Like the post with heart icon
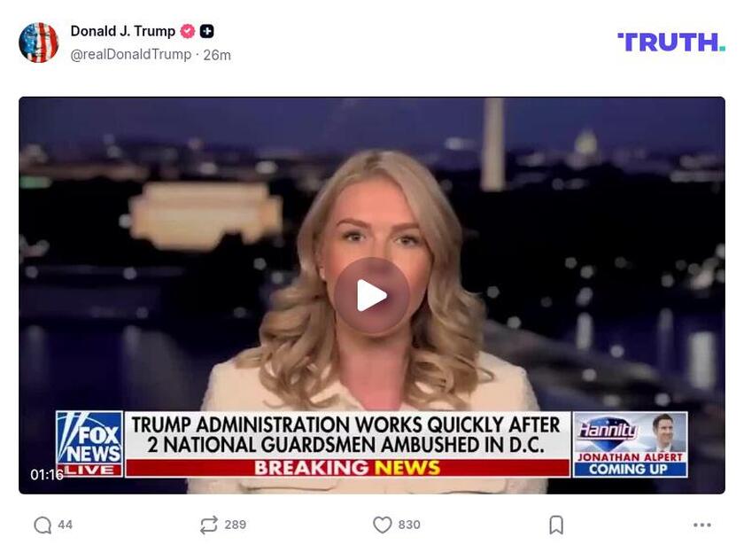744x560 pixels. click(383, 525)
